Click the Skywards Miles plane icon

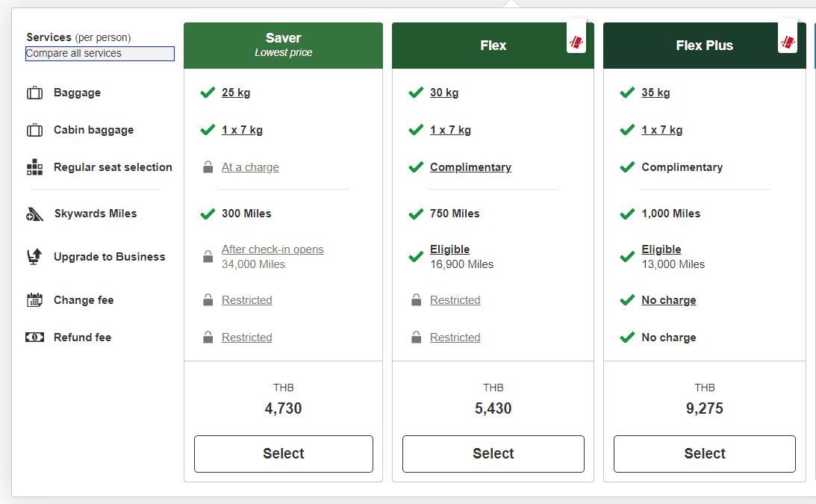34,214
